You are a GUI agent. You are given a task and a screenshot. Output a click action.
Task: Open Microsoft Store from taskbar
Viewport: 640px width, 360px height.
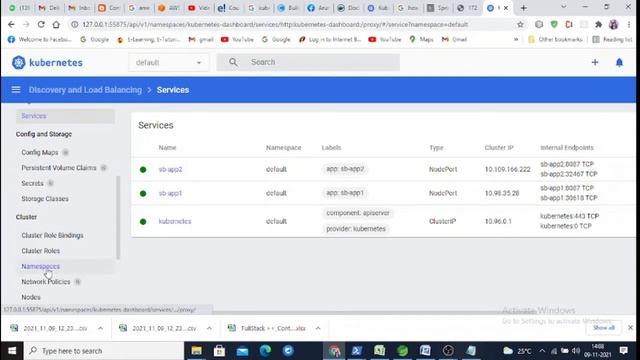pyautogui.click(x=219, y=351)
